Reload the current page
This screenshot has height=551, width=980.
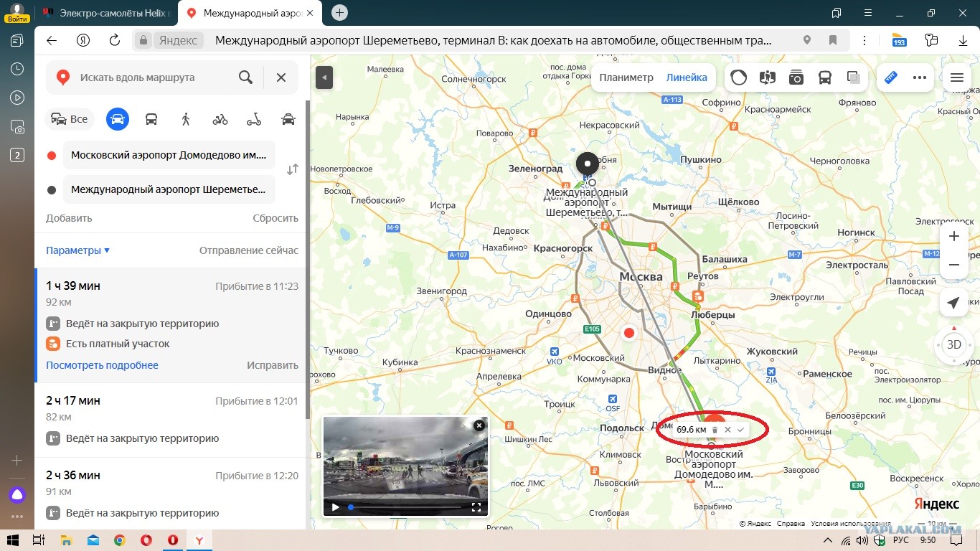(x=115, y=40)
